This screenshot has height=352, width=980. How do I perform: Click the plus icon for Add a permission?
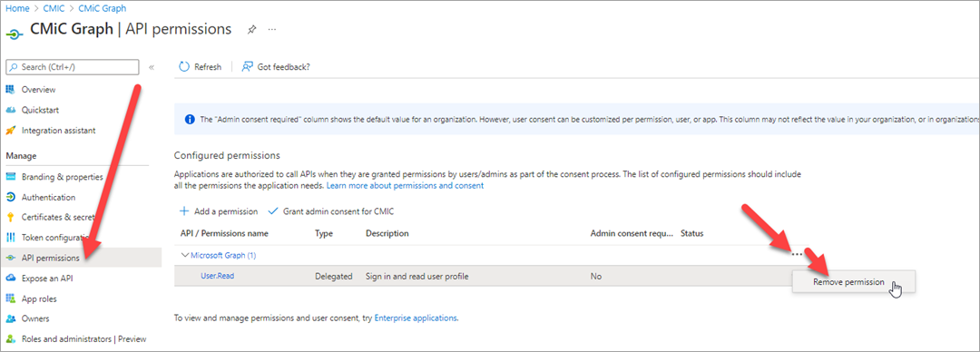click(184, 211)
